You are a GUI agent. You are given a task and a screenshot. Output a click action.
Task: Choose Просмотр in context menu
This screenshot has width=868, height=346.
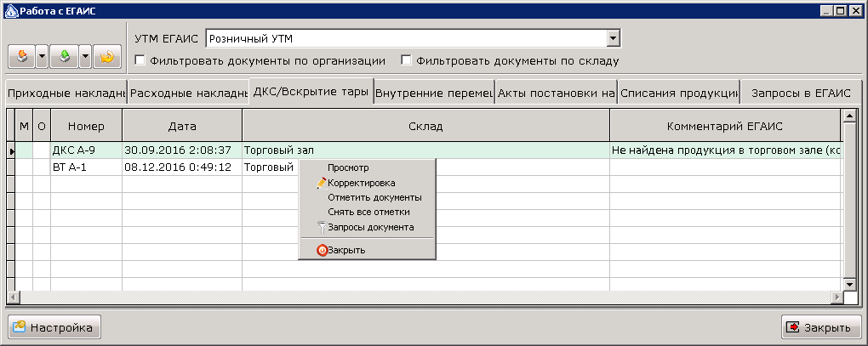tap(367, 168)
